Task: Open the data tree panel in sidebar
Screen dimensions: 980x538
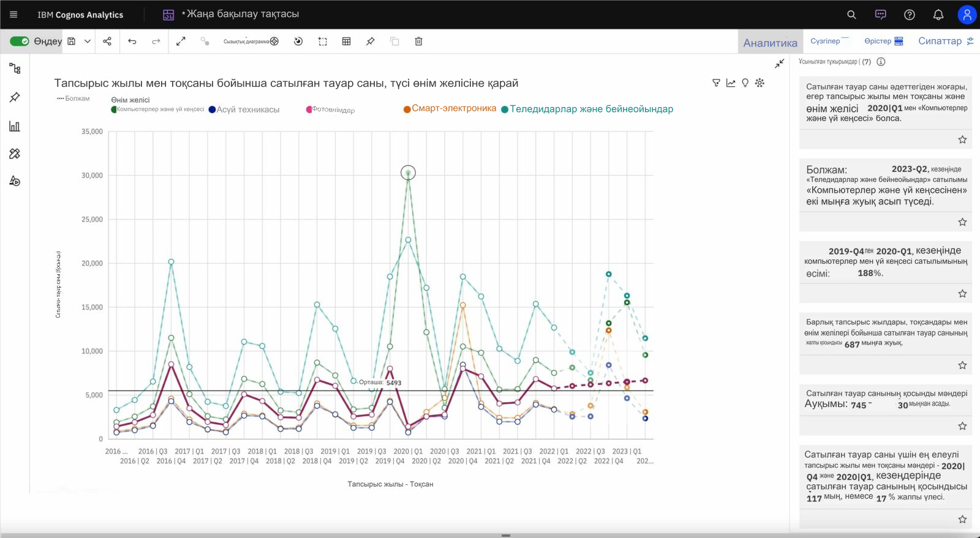Action: 15,69
